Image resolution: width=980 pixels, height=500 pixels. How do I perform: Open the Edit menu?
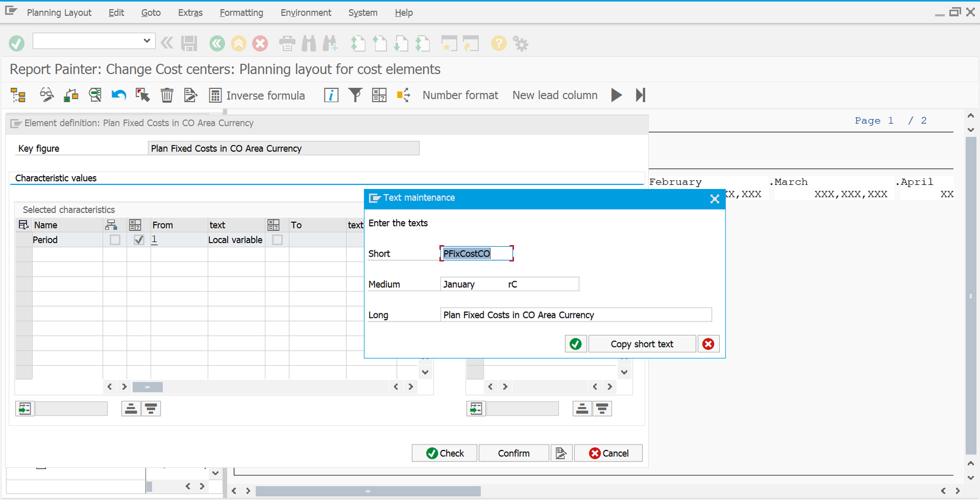click(x=116, y=12)
